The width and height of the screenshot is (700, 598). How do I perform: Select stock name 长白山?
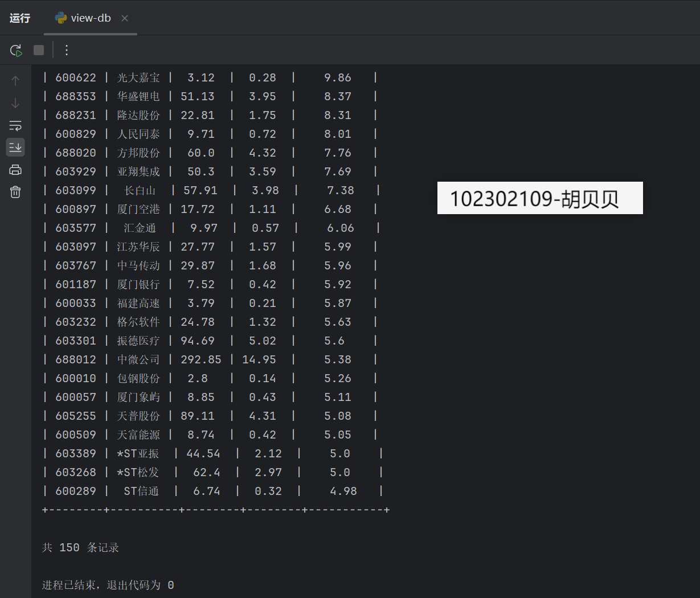pyautogui.click(x=140, y=190)
